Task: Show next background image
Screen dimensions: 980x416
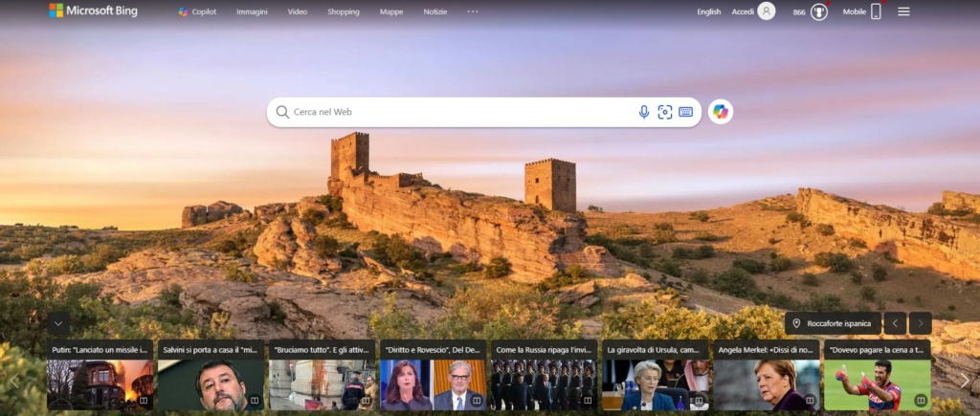Action: tap(920, 323)
